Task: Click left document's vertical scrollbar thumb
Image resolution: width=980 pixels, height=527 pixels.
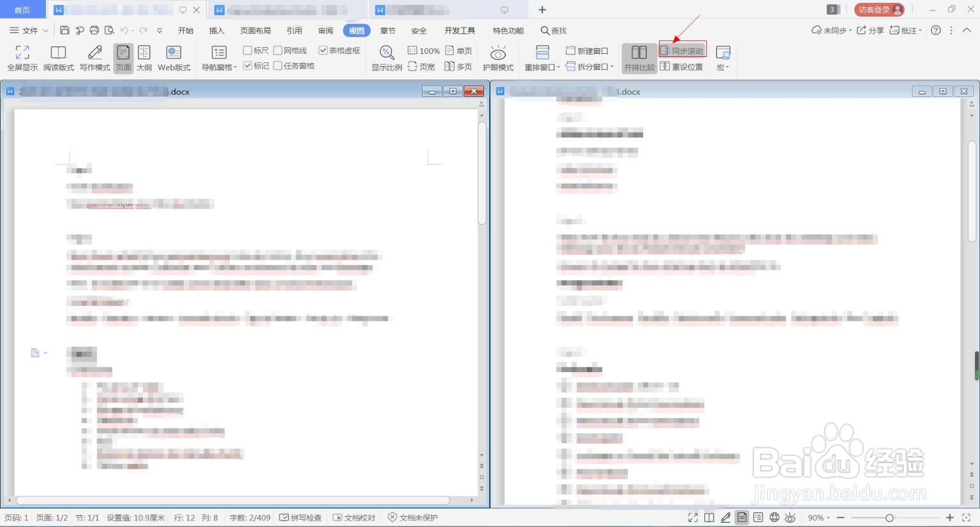Action: click(482, 173)
